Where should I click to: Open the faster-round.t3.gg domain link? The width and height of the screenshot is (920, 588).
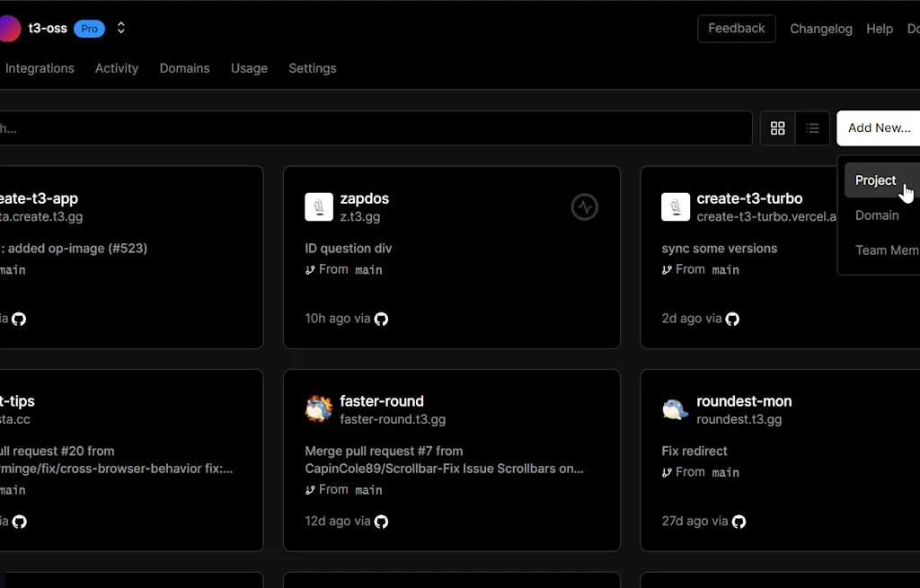[393, 419]
